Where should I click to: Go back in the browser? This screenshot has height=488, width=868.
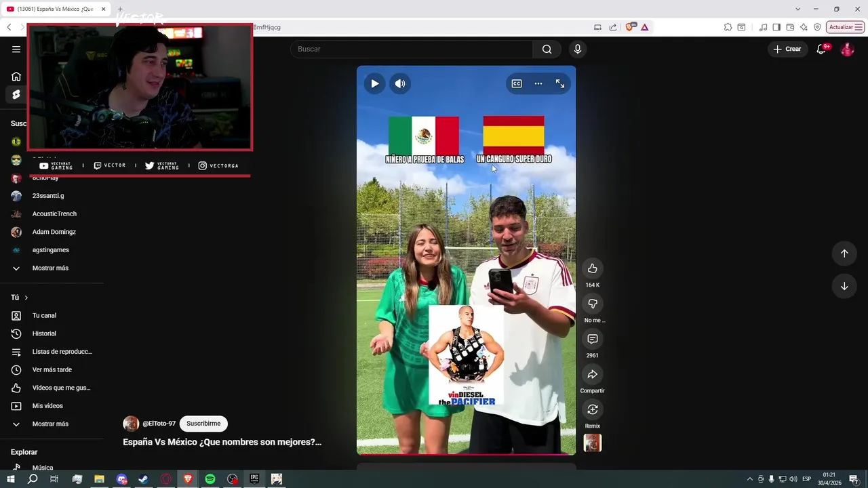click(x=9, y=27)
